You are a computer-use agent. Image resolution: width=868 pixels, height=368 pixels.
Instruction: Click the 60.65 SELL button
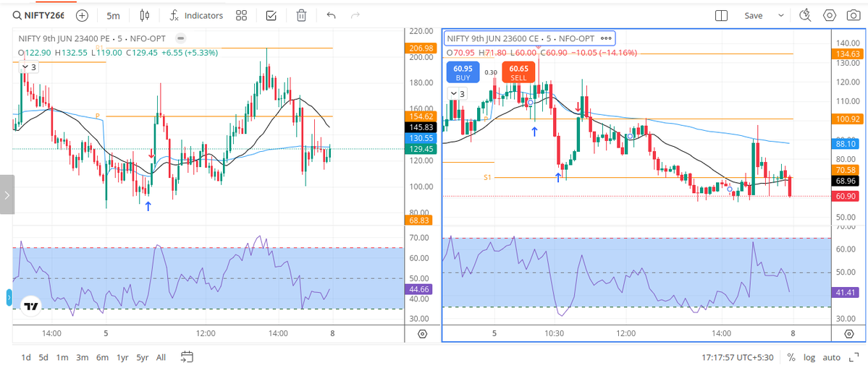tap(518, 72)
